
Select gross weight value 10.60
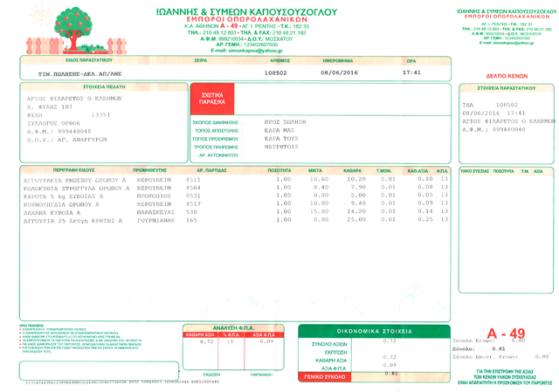coord(319,179)
